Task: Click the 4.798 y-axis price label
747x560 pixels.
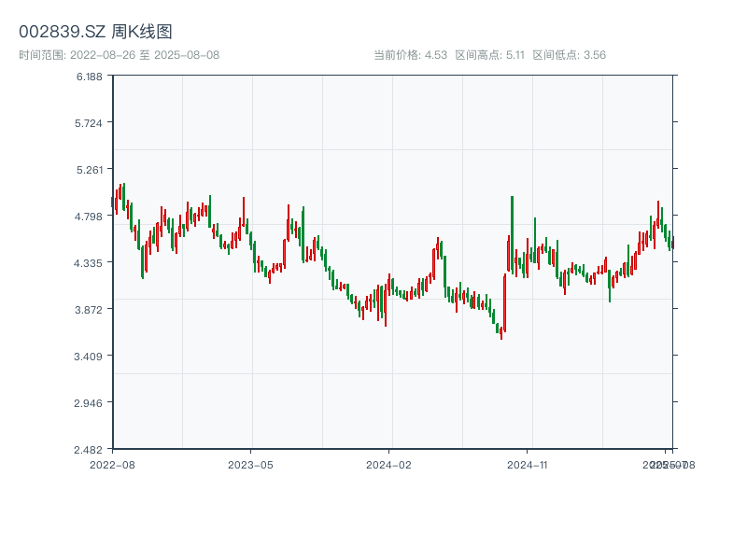Action: click(x=90, y=217)
